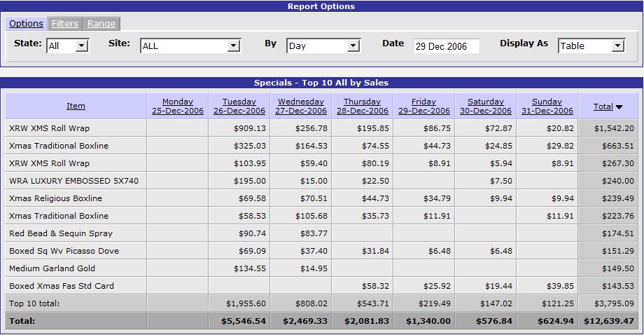Viewport: 644px width, 335px height.
Task: Click the $3,795.09 top 10 grand total
Action: 614,303
